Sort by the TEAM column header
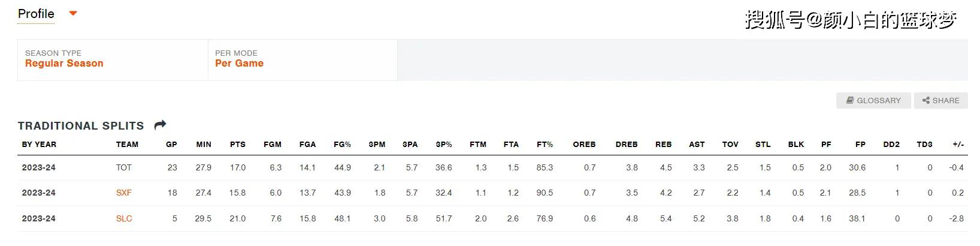The image size is (980, 246). (127, 145)
